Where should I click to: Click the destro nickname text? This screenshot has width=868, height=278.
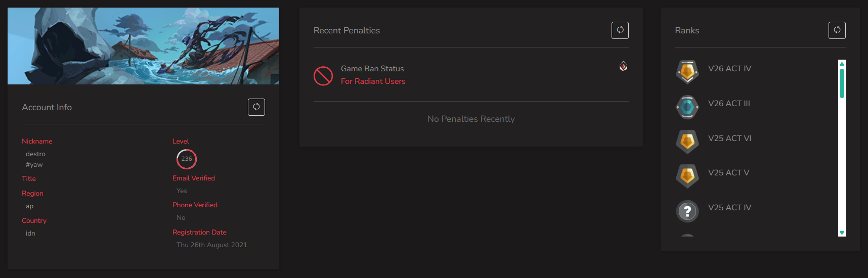click(35, 154)
